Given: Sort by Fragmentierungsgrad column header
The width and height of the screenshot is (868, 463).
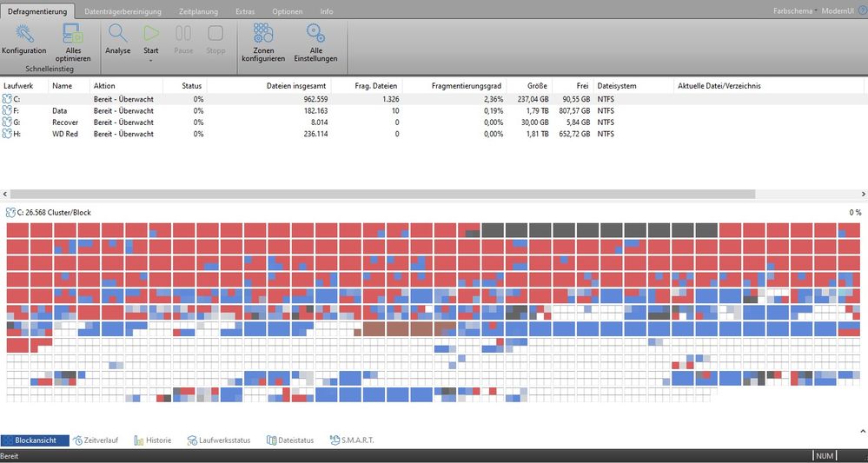Looking at the screenshot, I should pyautogui.click(x=467, y=86).
